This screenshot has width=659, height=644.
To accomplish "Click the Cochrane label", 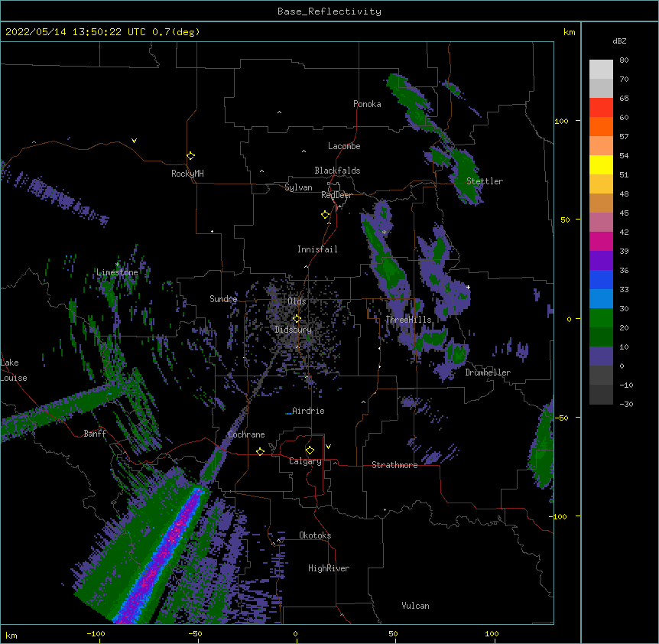I will [246, 434].
